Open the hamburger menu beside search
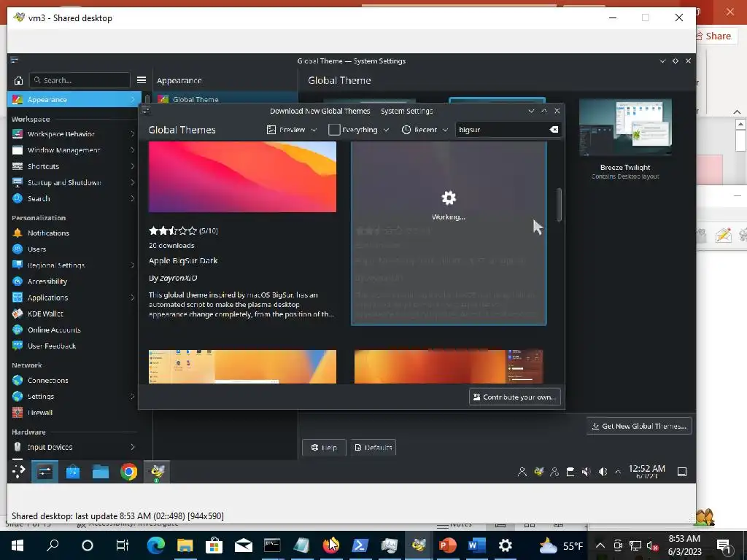Screen dimensions: 747x560 coord(142,80)
